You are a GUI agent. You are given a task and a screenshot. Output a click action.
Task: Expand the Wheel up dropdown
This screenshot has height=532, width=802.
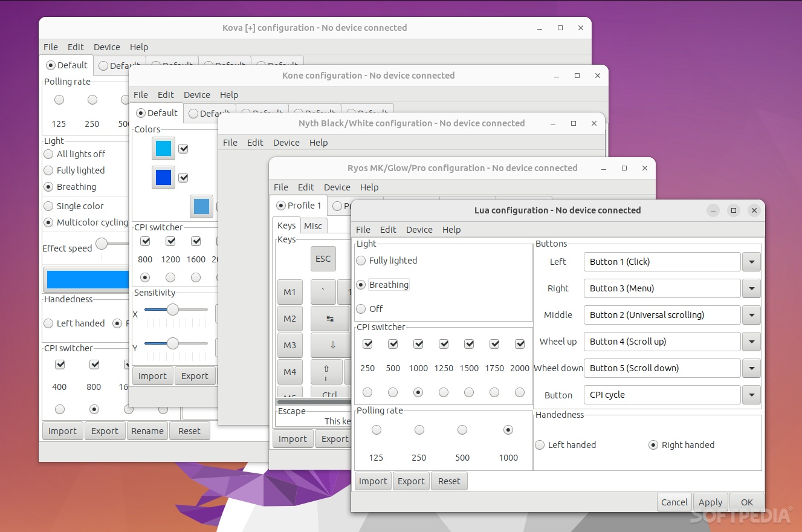(x=751, y=342)
